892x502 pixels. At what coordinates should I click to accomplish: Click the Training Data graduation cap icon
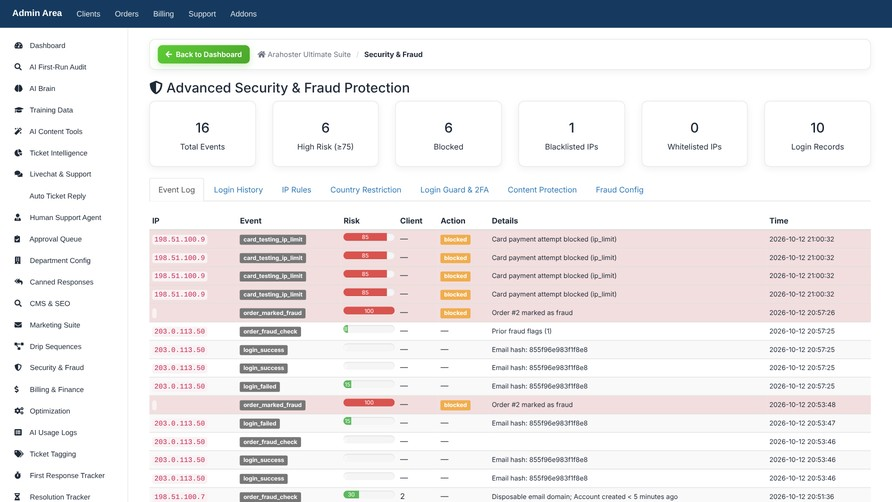tap(18, 110)
